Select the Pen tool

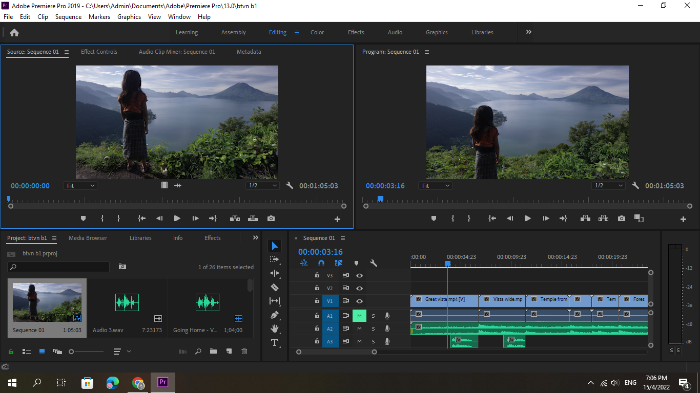(x=275, y=315)
